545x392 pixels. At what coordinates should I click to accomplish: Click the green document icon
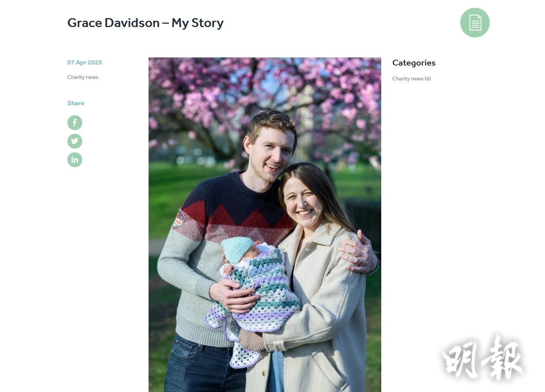click(x=475, y=23)
